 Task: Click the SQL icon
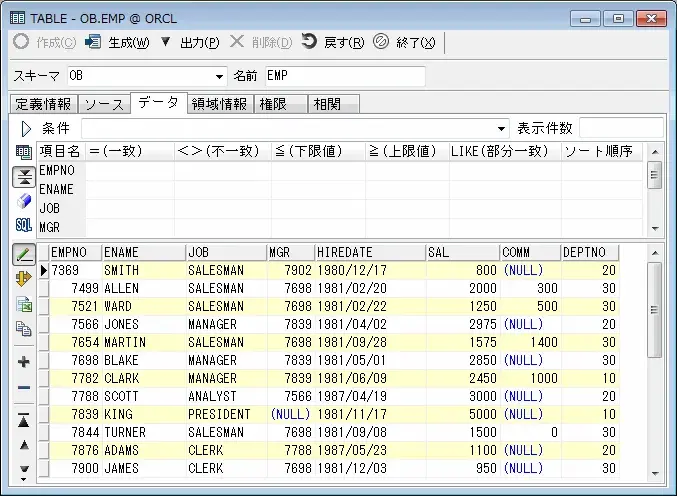(24, 225)
